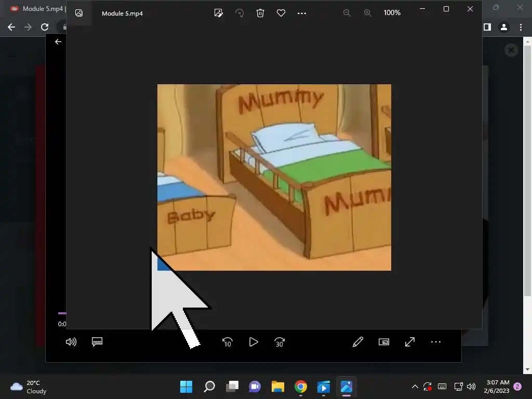
Task: Add to favorites with the heart icon
Action: [x=281, y=13]
